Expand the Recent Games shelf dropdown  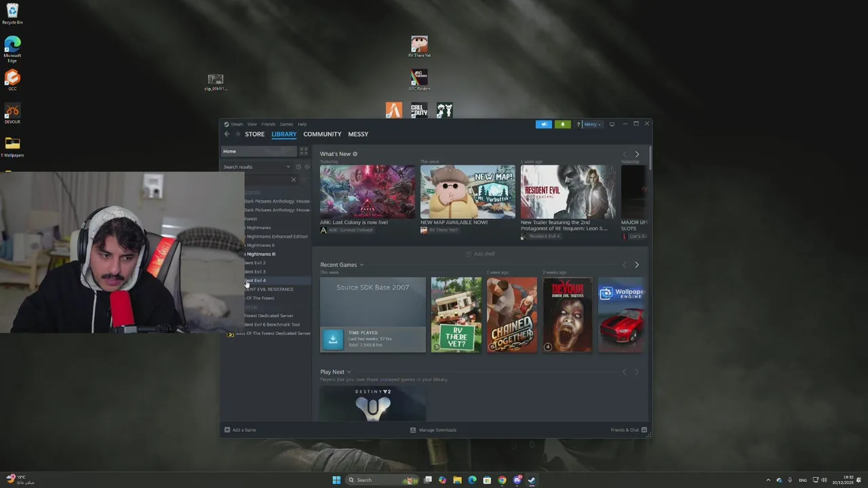361,265
